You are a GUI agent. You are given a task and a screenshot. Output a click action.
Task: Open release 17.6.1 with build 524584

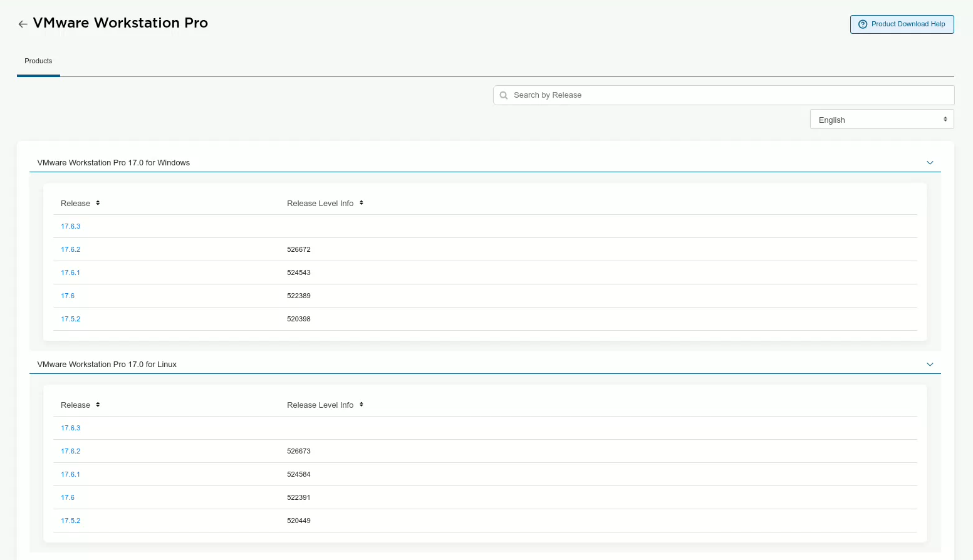tap(70, 474)
